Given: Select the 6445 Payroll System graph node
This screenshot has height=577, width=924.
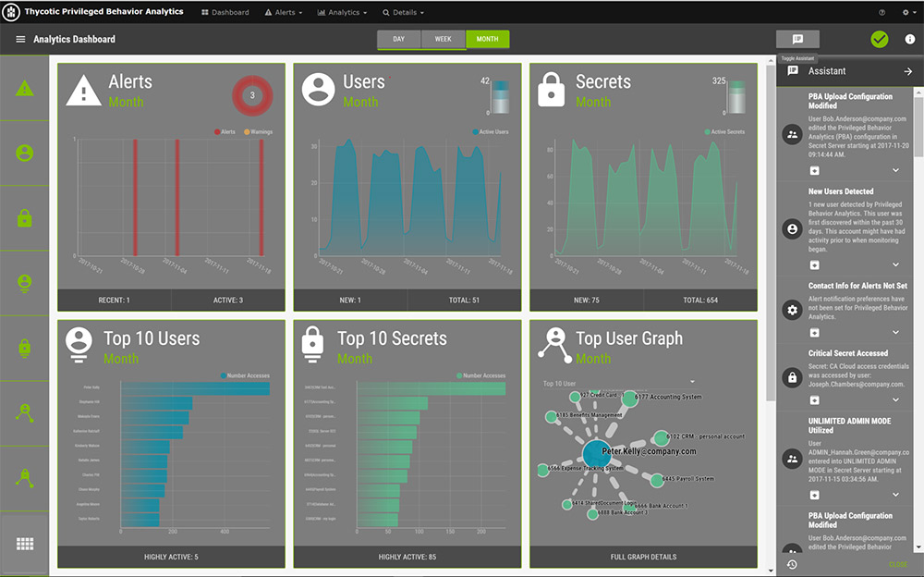Looking at the screenshot, I should 657,480.
